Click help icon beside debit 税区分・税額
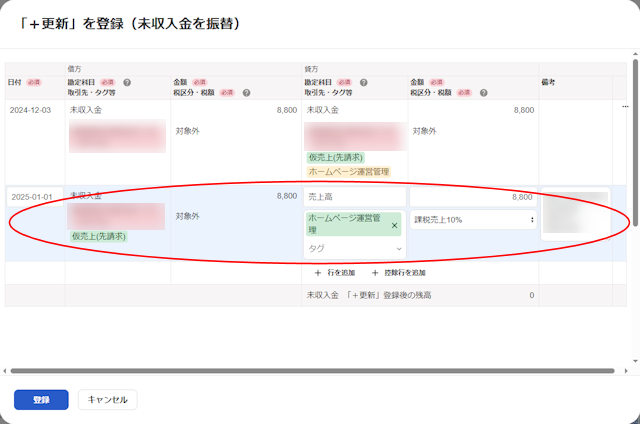 (246, 92)
